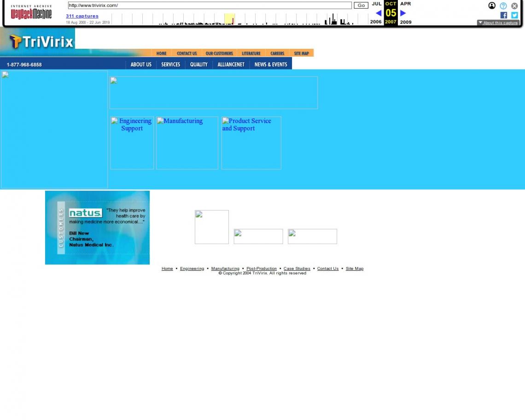Open the NEWS & EVENTS menu

coord(271,64)
